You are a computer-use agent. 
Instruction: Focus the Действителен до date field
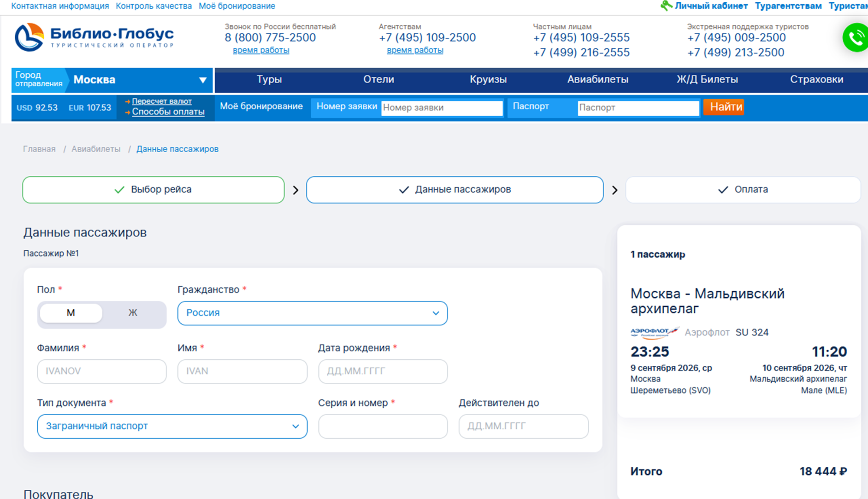coord(523,426)
